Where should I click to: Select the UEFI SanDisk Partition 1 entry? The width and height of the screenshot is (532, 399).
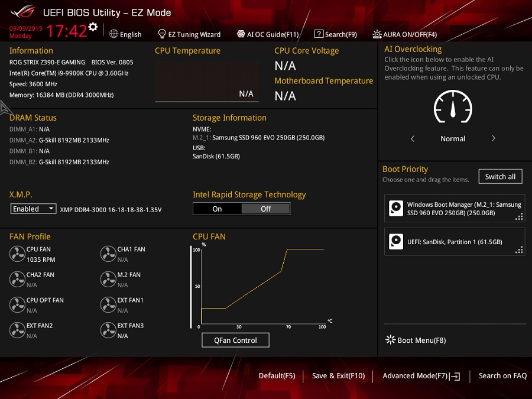(455, 242)
